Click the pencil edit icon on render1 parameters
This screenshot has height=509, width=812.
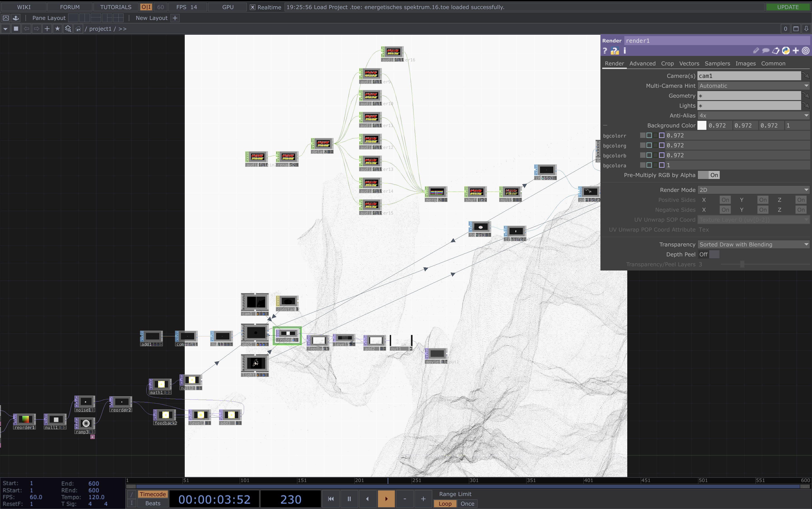(757, 50)
